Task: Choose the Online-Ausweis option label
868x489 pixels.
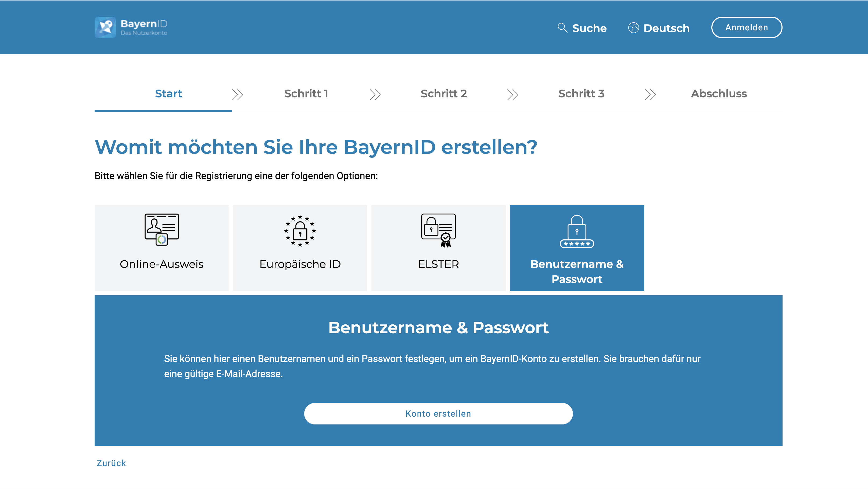Action: pyautogui.click(x=162, y=264)
